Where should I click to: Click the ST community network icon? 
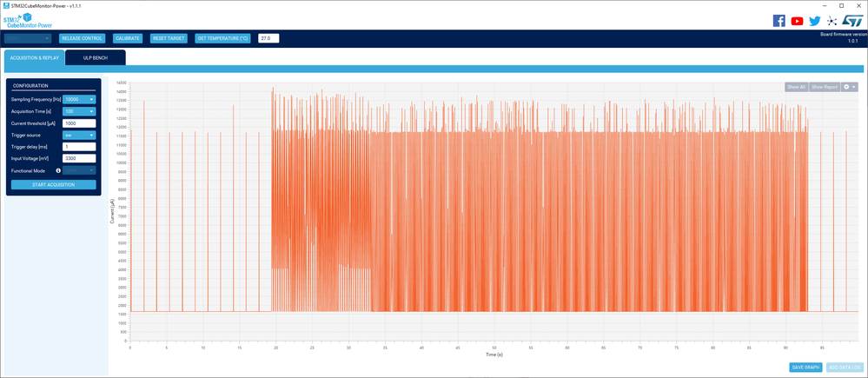click(831, 21)
